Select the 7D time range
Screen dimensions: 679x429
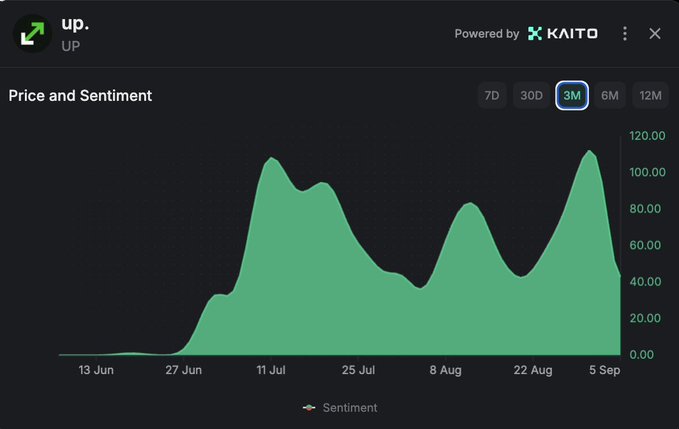tap(492, 95)
